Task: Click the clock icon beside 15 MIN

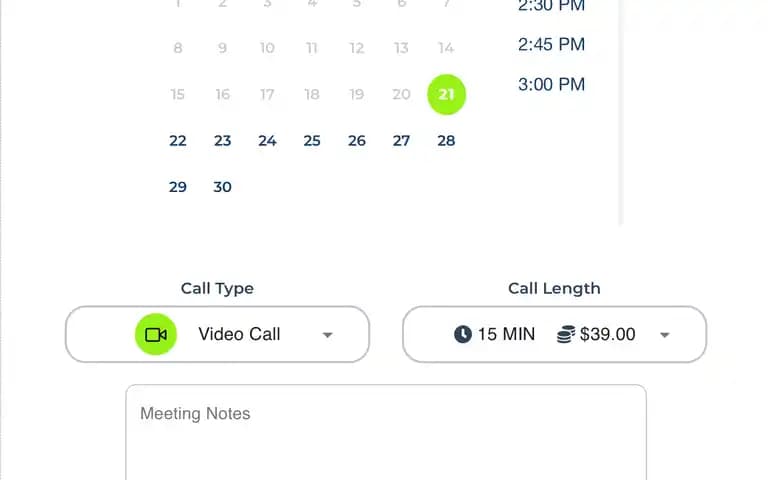Action: (x=463, y=335)
